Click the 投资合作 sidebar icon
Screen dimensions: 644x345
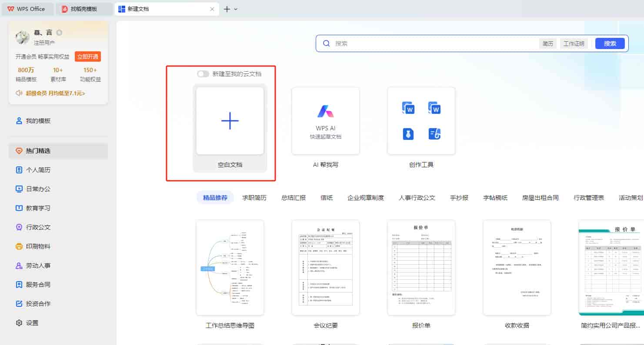(19, 304)
